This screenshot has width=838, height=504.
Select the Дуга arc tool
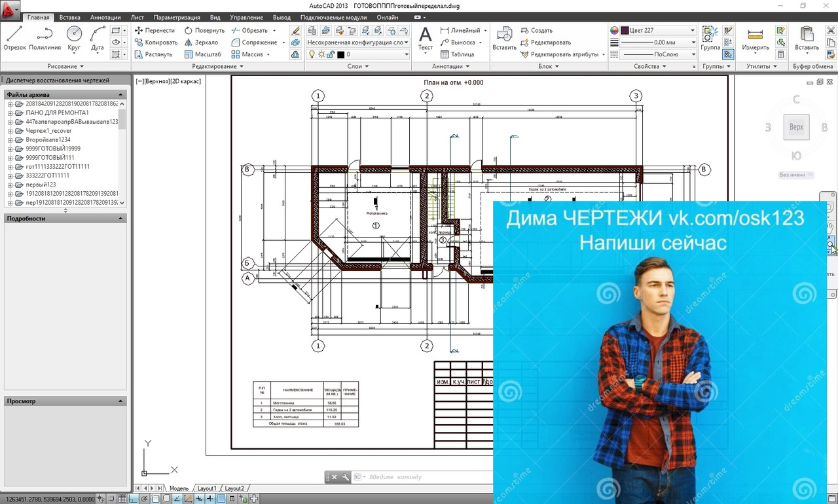98,39
